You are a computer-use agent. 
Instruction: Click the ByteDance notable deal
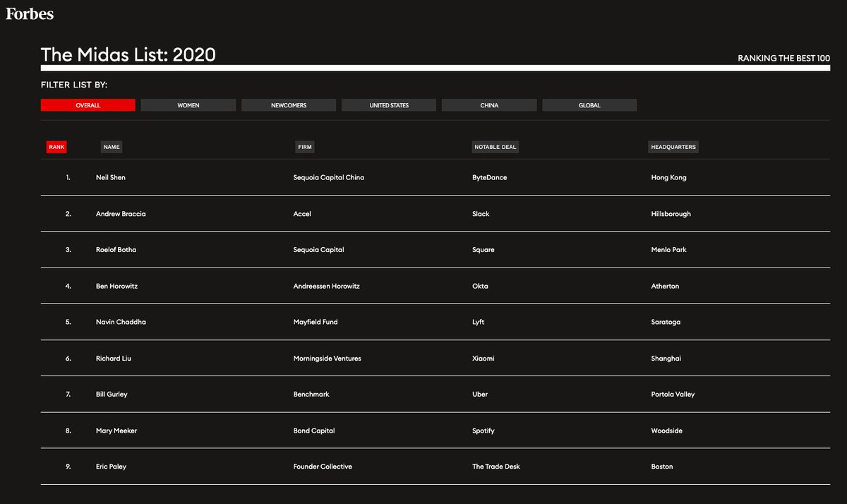coord(490,177)
